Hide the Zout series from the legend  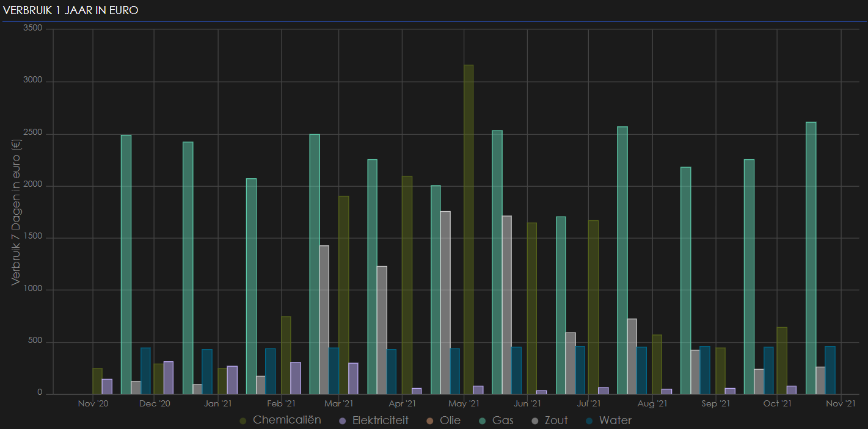click(555, 420)
